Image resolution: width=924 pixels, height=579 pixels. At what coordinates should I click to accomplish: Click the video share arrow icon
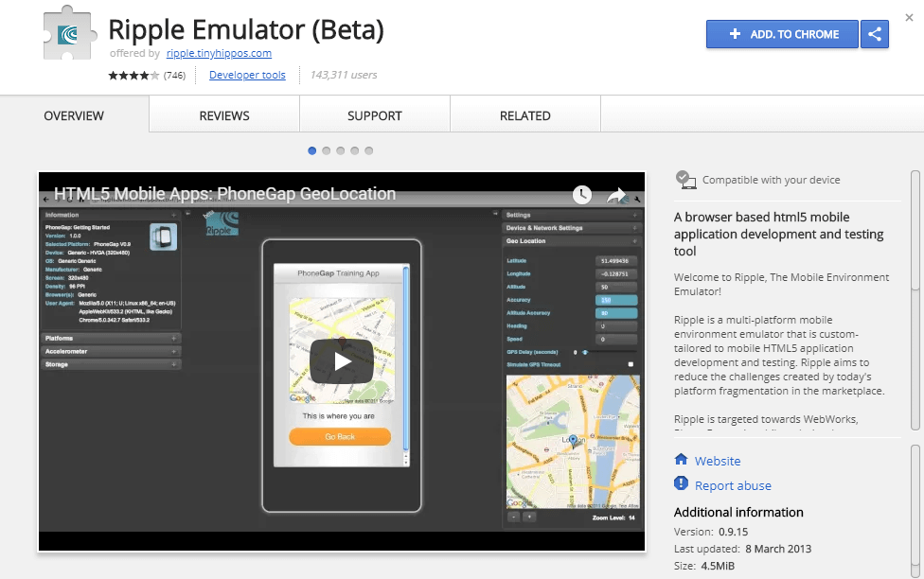[x=616, y=195]
